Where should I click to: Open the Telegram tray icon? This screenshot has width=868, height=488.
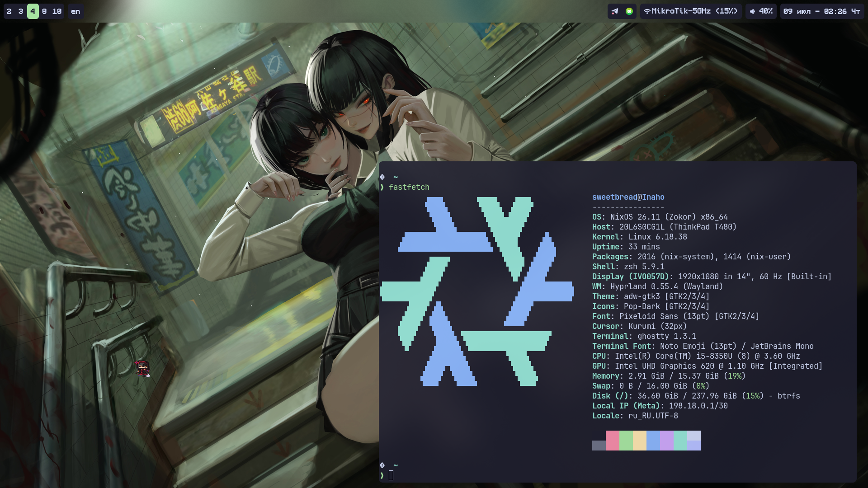coord(615,11)
